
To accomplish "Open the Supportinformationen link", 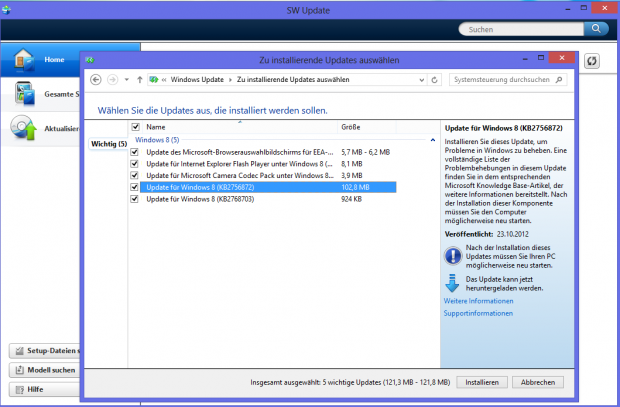I will coord(478,313).
